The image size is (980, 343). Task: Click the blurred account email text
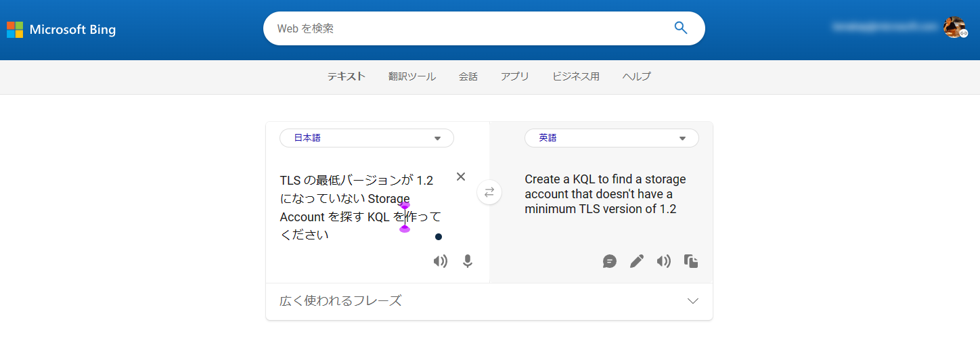(x=885, y=27)
